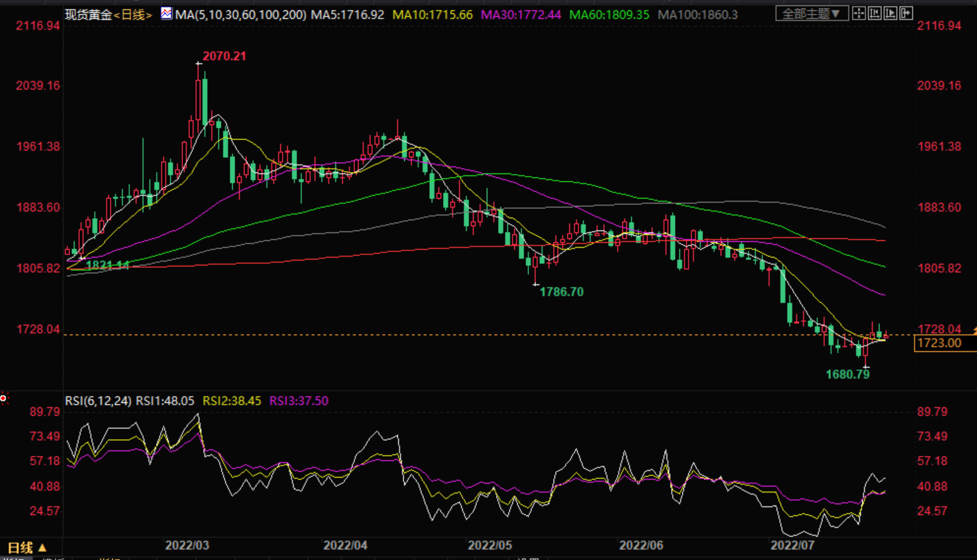
Task: Open the 全部主题 dropdown
Action: [x=811, y=14]
